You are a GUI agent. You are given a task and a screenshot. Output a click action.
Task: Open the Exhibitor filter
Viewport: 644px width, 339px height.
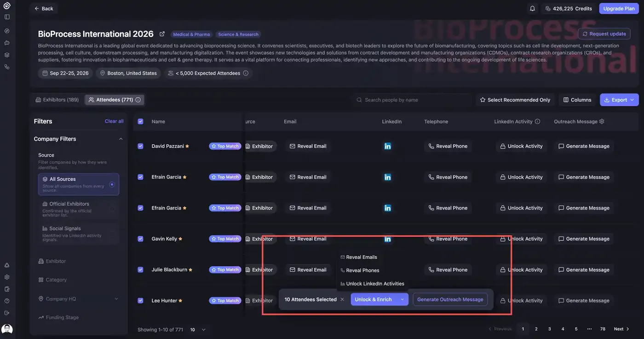(52, 261)
